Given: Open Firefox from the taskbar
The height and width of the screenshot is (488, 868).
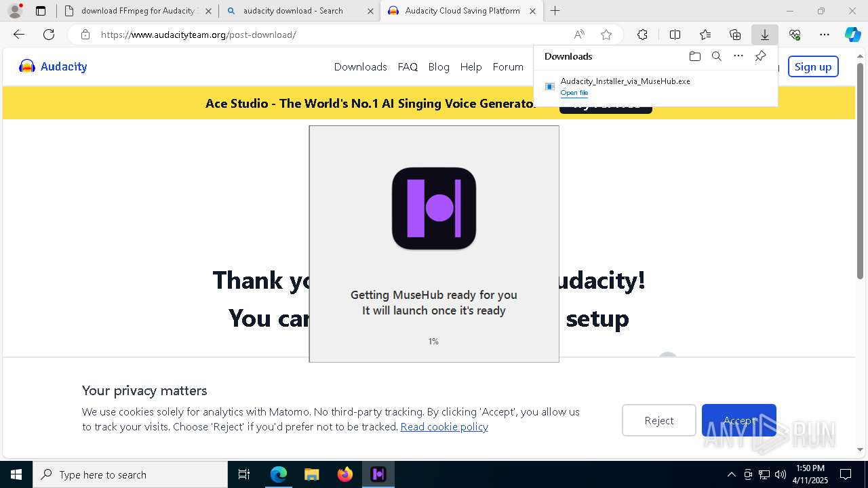Looking at the screenshot, I should tap(345, 474).
